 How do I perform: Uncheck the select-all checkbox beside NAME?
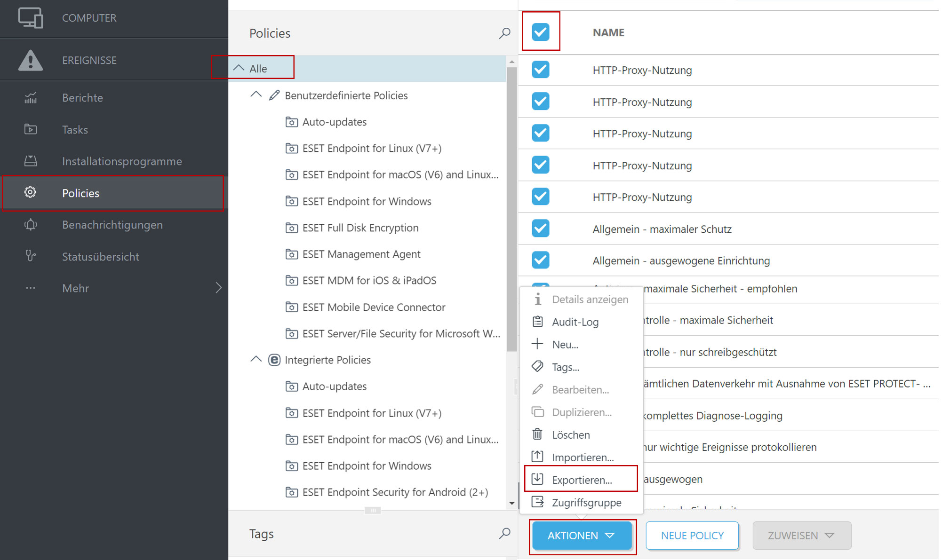pos(540,32)
